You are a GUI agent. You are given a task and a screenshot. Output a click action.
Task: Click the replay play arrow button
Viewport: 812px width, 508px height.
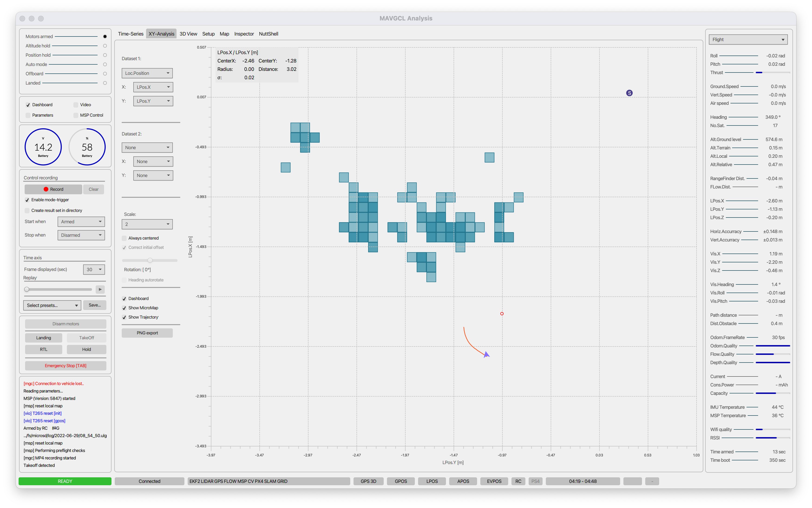coord(100,289)
